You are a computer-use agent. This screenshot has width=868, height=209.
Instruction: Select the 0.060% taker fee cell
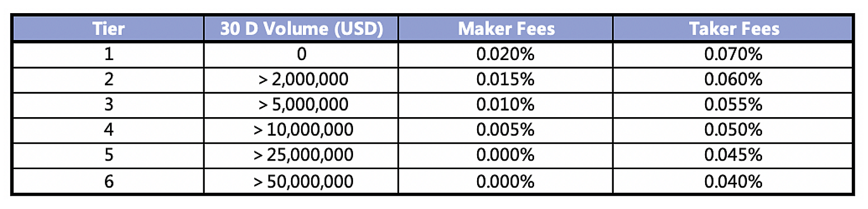click(x=733, y=79)
